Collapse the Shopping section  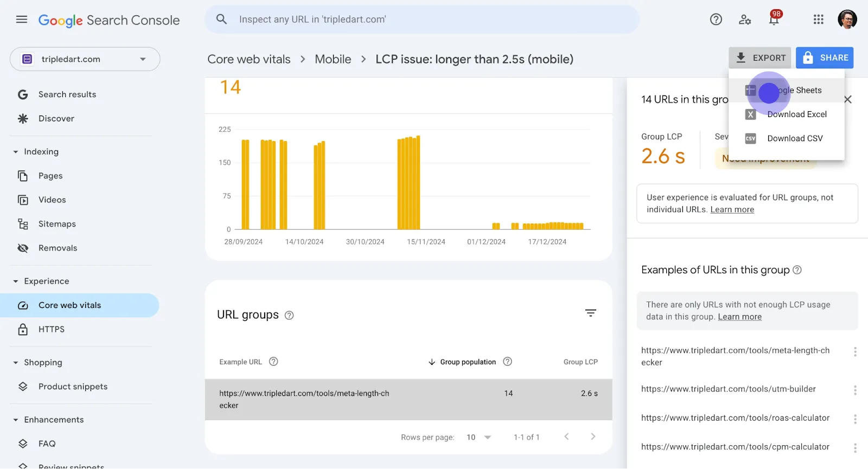pyautogui.click(x=16, y=363)
